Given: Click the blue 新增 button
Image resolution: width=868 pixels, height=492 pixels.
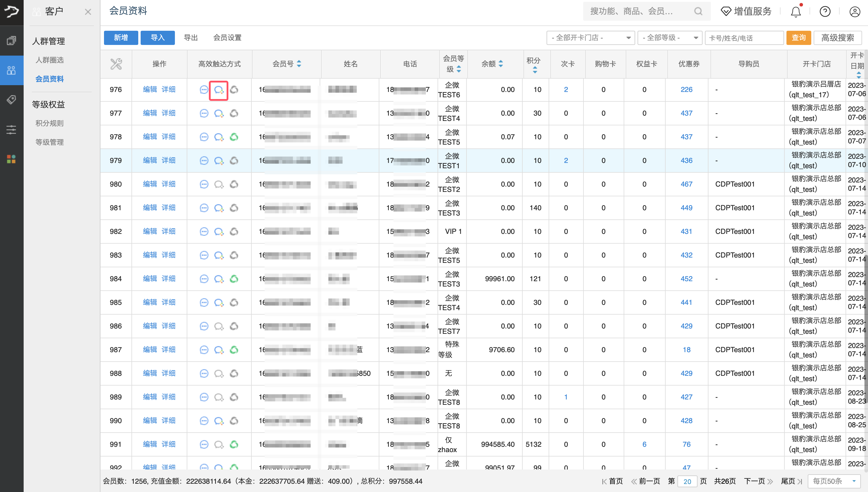Looking at the screenshot, I should tap(121, 38).
